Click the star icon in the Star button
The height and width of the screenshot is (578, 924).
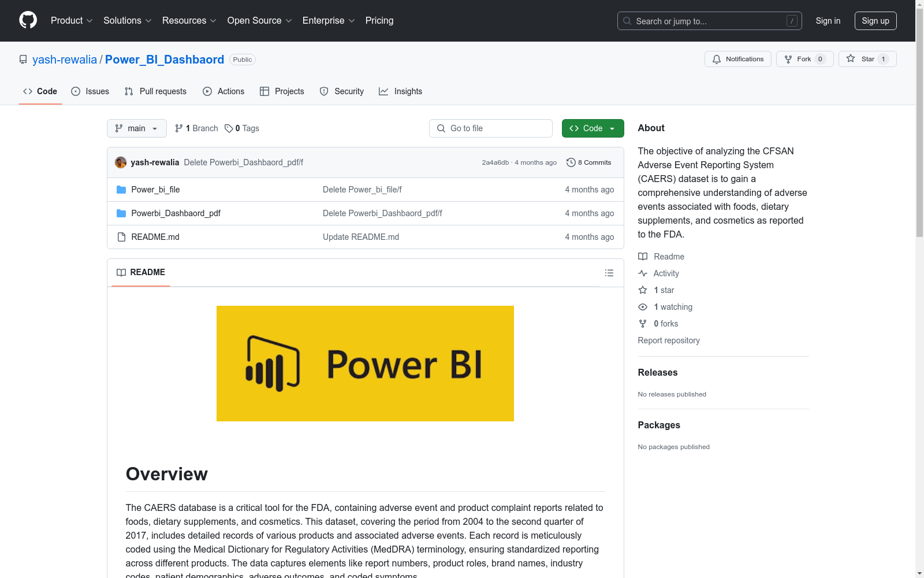point(851,58)
